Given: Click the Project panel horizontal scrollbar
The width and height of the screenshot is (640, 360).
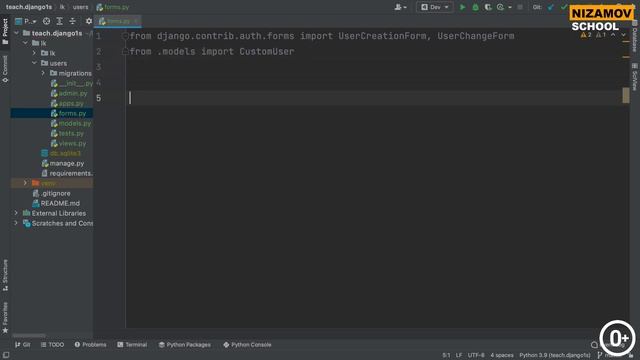Looking at the screenshot, I should (29, 336).
